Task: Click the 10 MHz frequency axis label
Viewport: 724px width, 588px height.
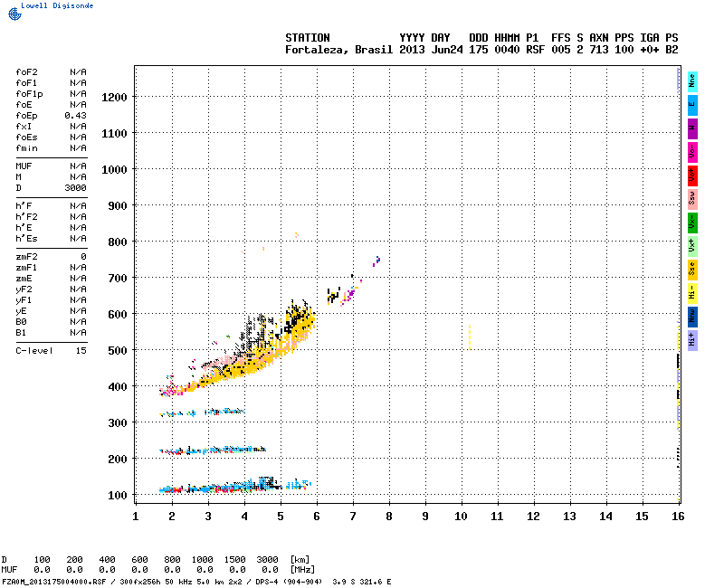Action: [x=462, y=517]
